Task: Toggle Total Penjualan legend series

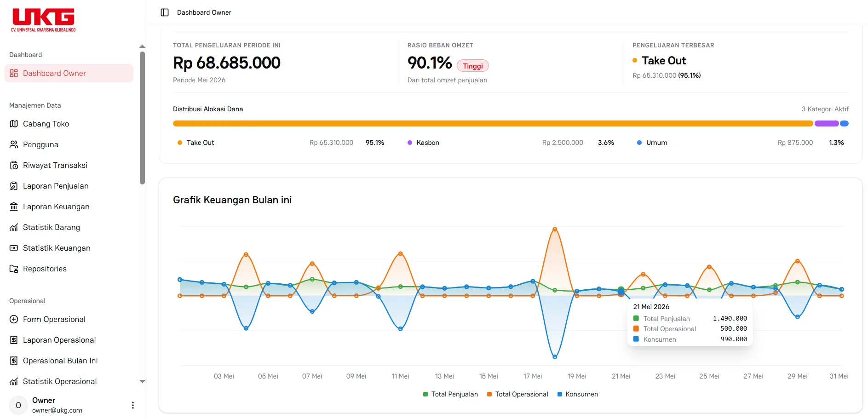Action: (x=450, y=394)
